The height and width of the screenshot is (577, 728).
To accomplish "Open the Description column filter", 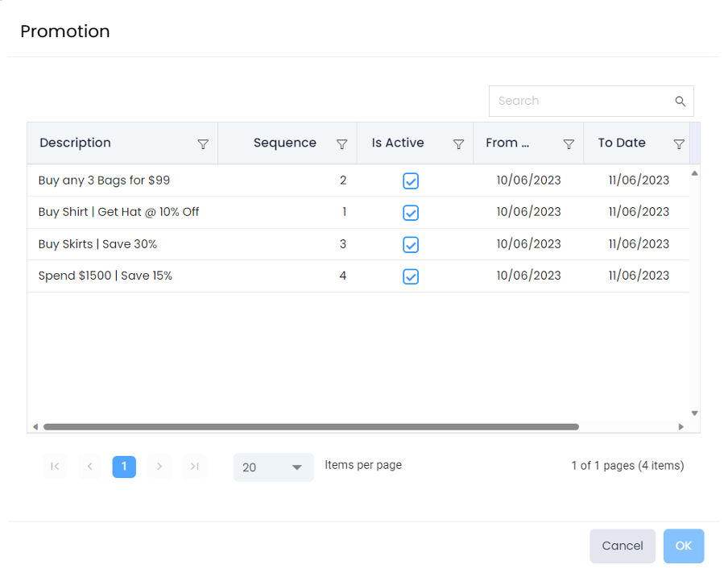I will [x=203, y=144].
